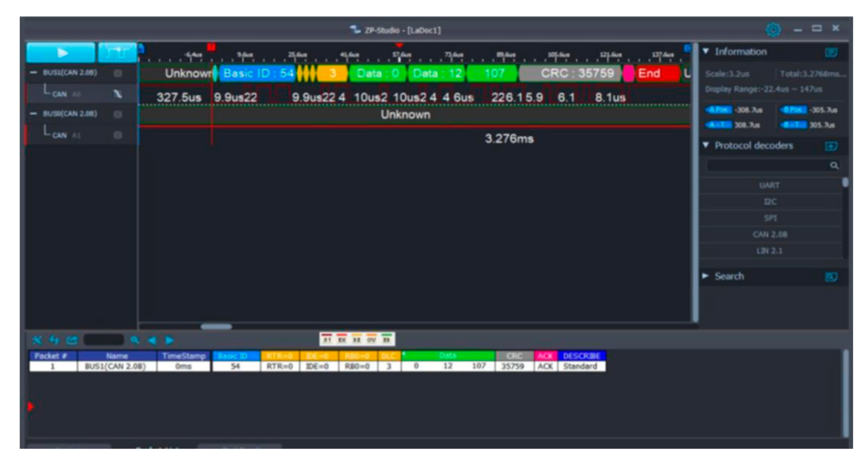Image resolution: width=868 pixels, height=469 pixels.
Task: Toggle the square box on BUS0(CAN 2.0B) row
Action: [118, 114]
